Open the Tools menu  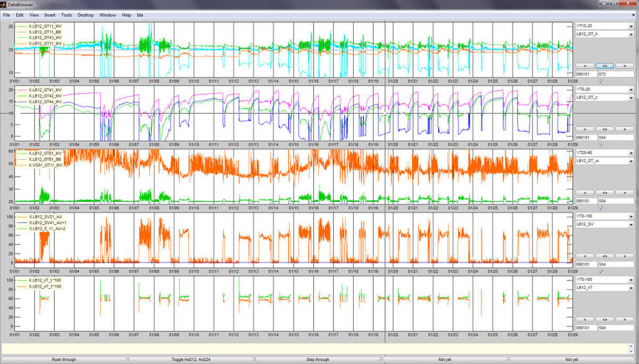point(67,15)
